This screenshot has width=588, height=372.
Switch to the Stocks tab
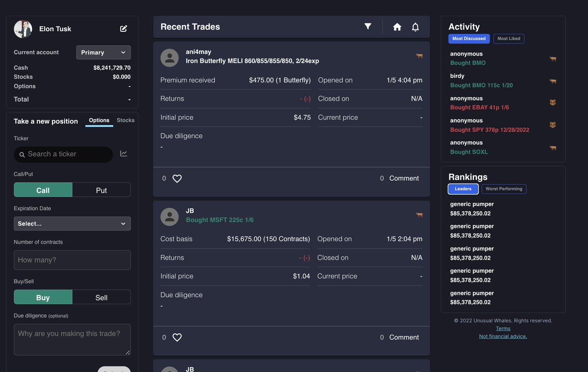(x=125, y=121)
